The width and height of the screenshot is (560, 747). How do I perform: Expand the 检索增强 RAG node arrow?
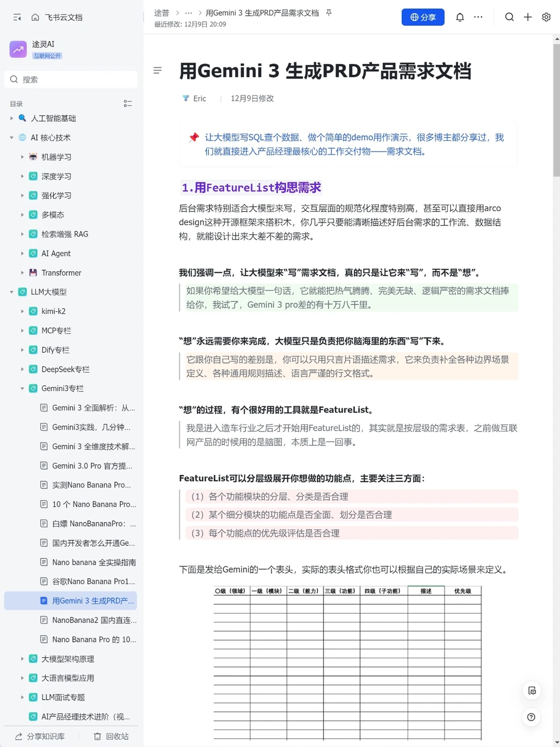(x=22, y=234)
